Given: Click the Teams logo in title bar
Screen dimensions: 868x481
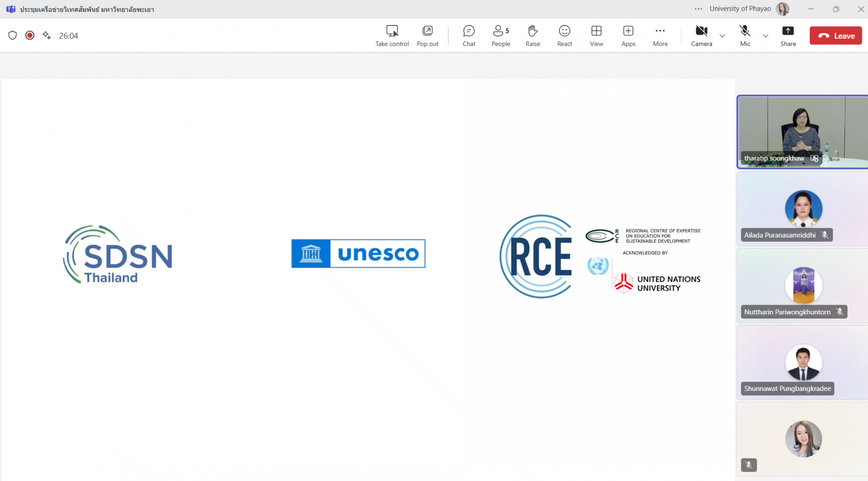Looking at the screenshot, I should pyautogui.click(x=11, y=9).
